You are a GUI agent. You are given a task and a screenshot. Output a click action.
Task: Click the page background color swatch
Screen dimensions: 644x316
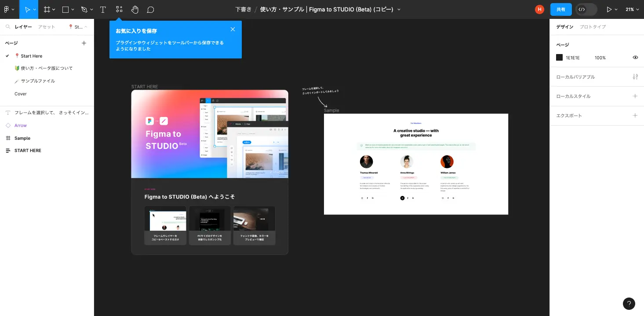tap(559, 58)
